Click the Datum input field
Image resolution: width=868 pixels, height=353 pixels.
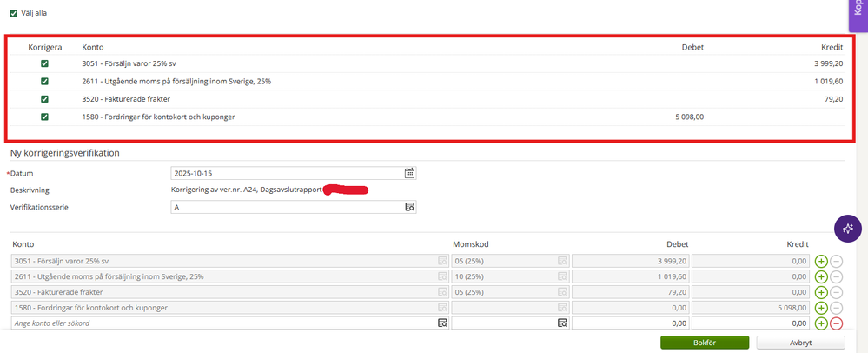pyautogui.click(x=294, y=173)
